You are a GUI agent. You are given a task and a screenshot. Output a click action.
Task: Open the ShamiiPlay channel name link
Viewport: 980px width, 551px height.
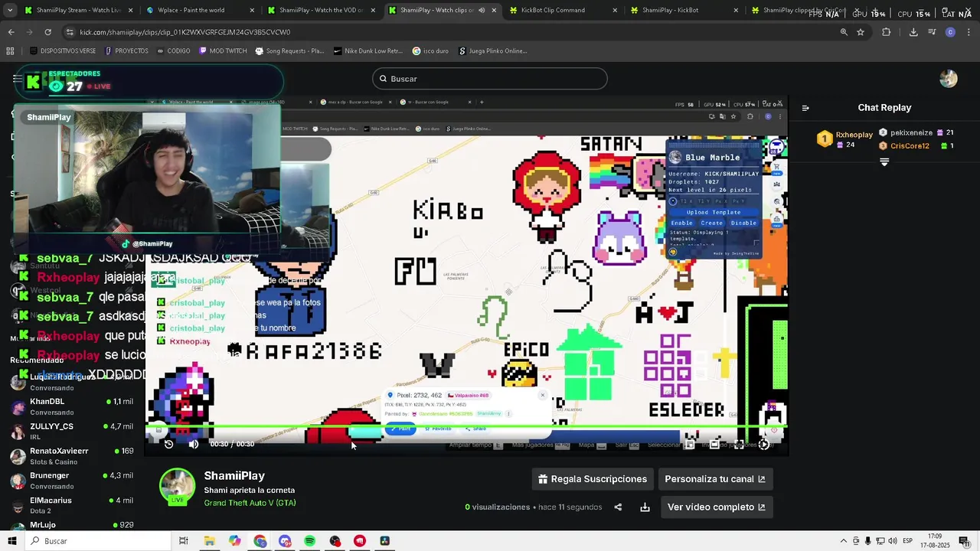[234, 476]
